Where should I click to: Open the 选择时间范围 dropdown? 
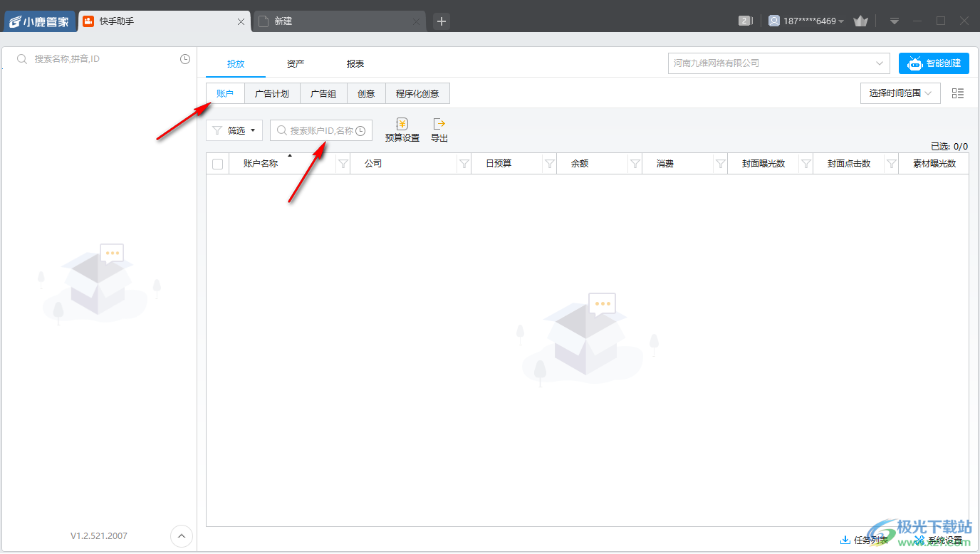(x=900, y=93)
